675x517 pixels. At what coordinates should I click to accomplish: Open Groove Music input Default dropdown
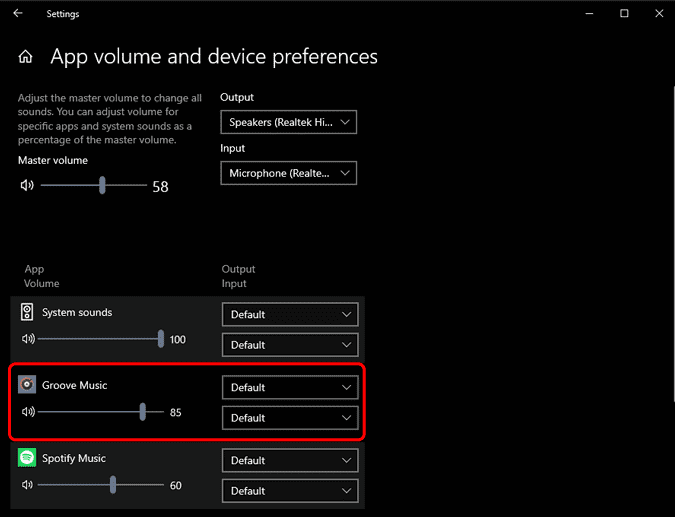pyautogui.click(x=289, y=418)
